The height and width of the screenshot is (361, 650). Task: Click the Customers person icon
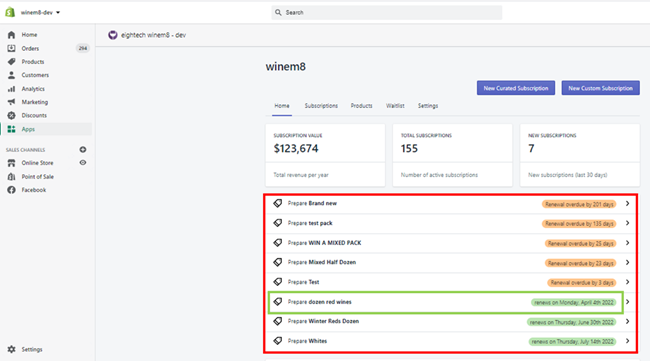click(x=11, y=75)
